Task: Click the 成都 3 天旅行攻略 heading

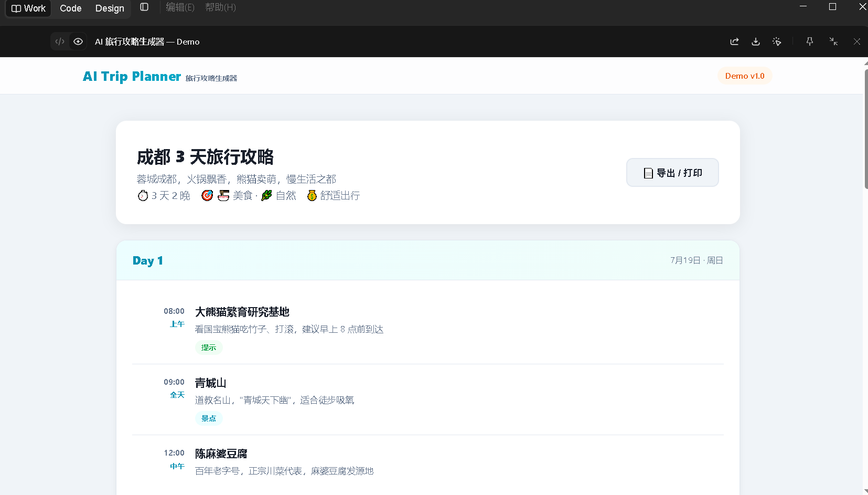Action: [x=206, y=157]
